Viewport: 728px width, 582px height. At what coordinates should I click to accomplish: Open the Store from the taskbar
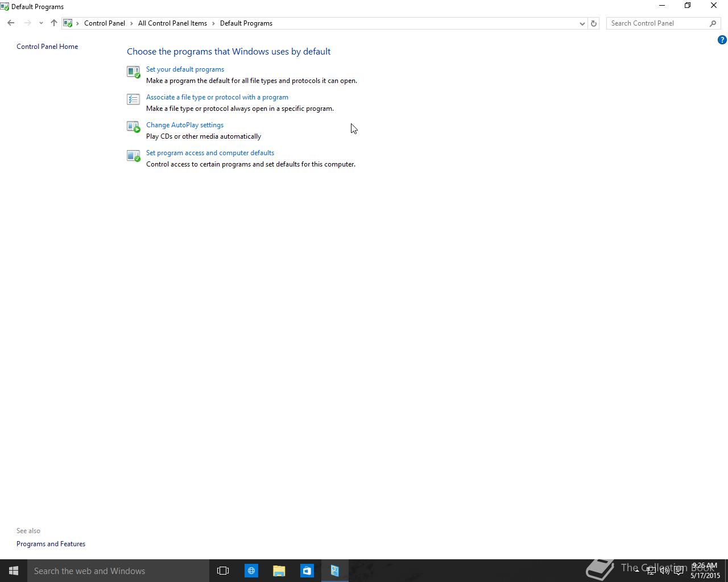307,571
